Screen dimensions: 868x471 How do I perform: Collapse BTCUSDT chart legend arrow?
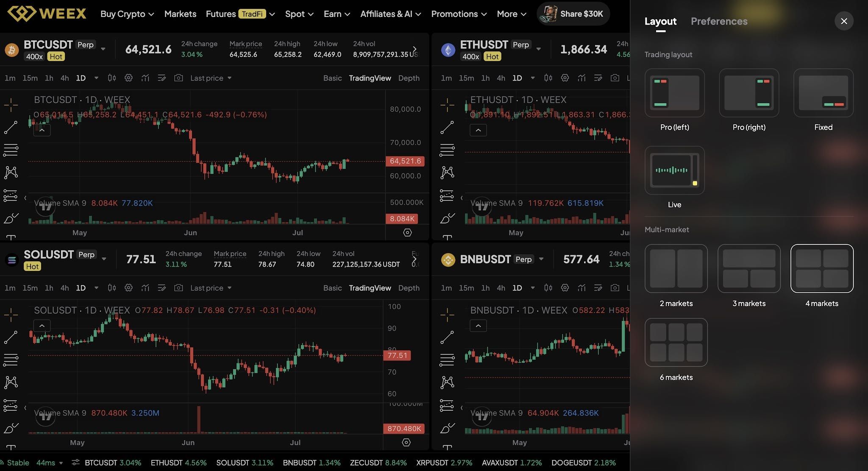[x=42, y=130]
